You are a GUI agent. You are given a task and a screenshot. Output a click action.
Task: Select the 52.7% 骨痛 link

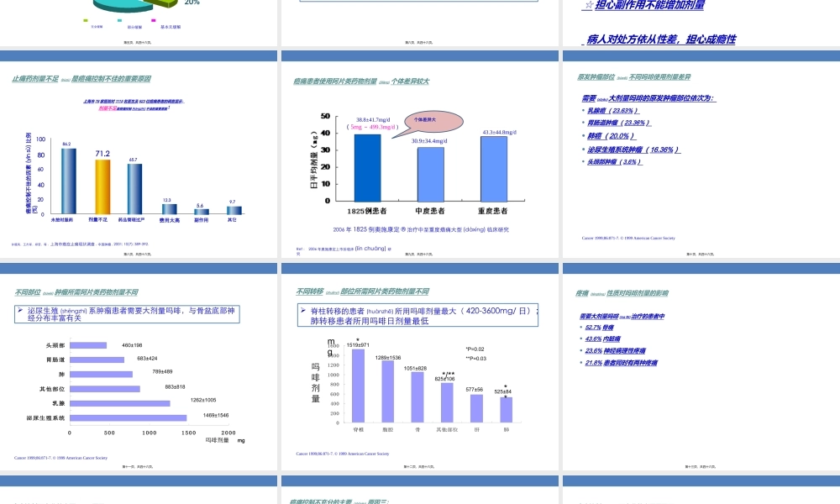point(600,329)
